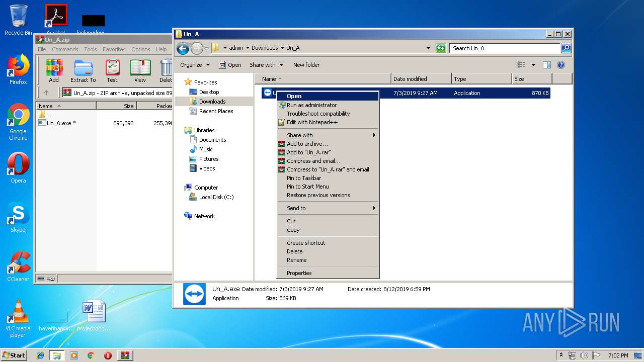Click the Explorer help icon
Image resolution: width=644 pixels, height=362 pixels.
coord(561,65)
